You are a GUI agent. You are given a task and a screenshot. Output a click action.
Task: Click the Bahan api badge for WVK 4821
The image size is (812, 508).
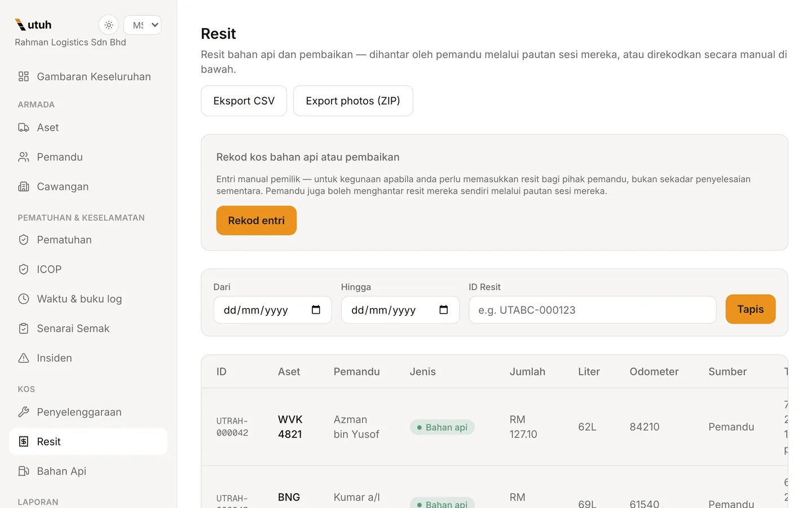tap(443, 427)
